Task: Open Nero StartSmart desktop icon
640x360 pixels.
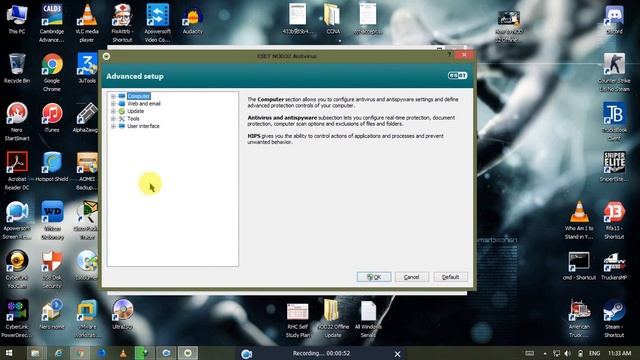Action: coord(17,122)
